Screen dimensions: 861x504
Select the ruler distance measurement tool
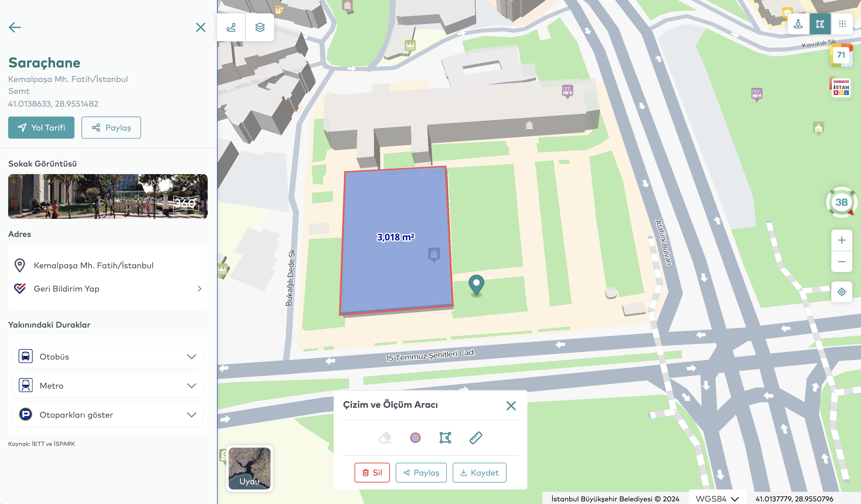tap(476, 437)
